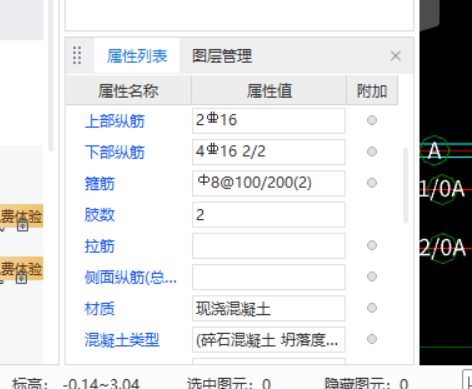Click the 选中图元: 0 status text

229,383
